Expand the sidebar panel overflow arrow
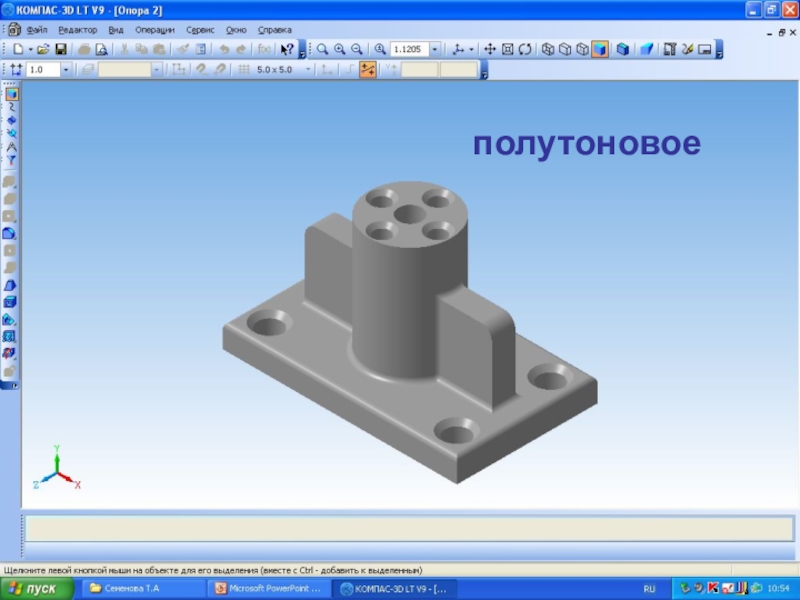The image size is (800, 600). pyautogui.click(x=14, y=386)
